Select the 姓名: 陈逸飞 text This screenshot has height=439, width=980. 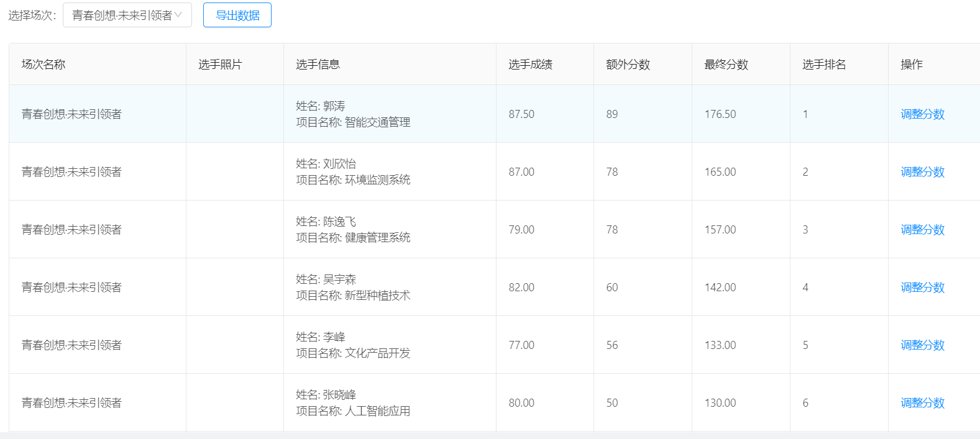point(326,222)
